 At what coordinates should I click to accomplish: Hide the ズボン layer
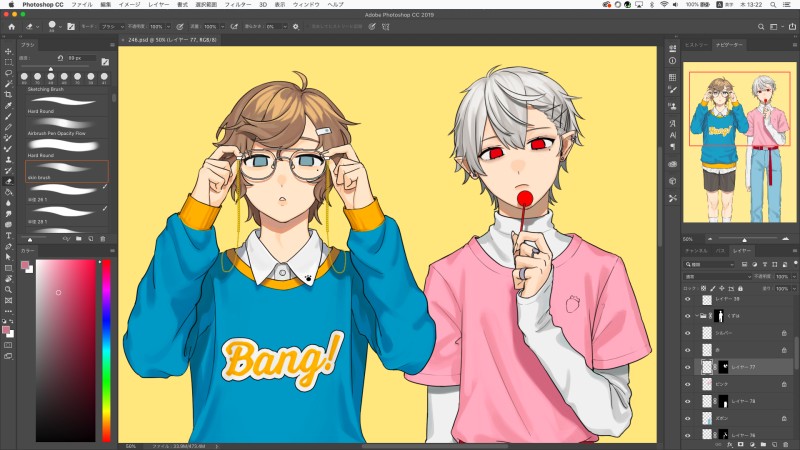[x=688, y=418]
